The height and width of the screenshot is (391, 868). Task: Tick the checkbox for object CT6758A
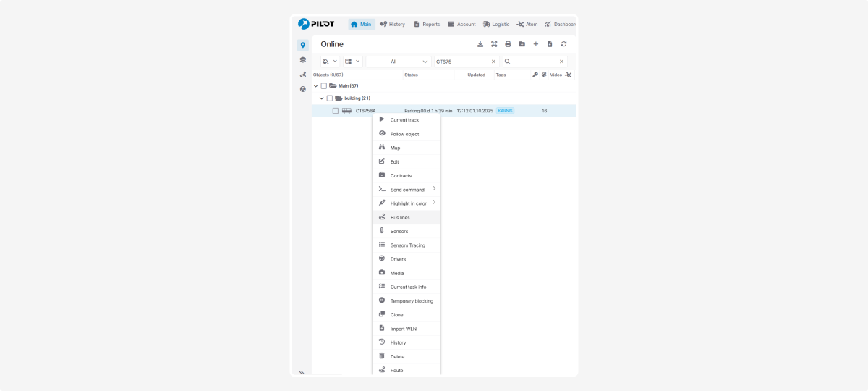336,111
